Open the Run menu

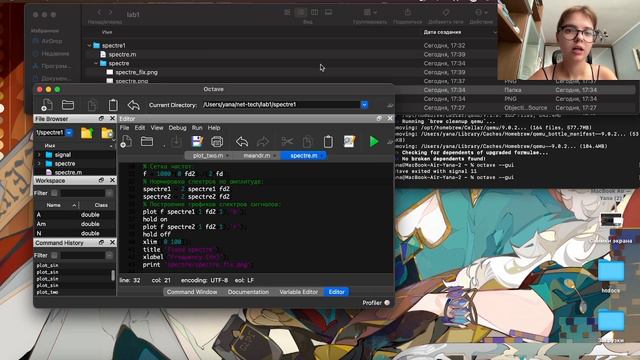click(197, 128)
